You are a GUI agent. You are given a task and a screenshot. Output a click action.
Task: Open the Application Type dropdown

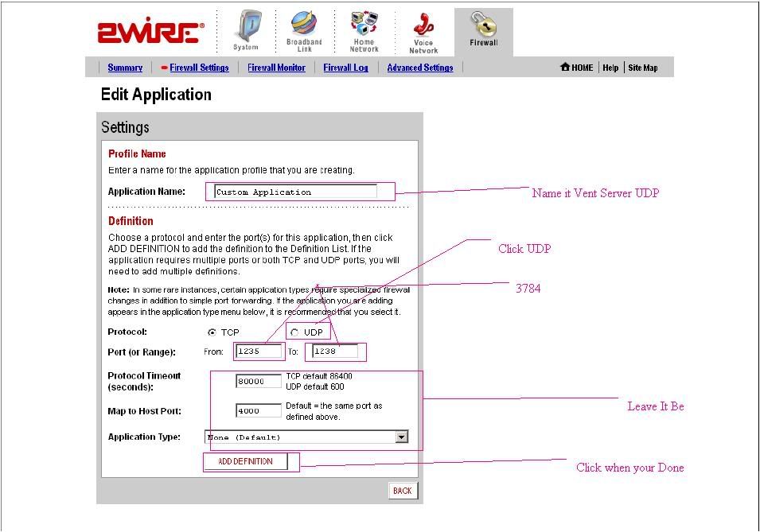pyautogui.click(x=306, y=437)
